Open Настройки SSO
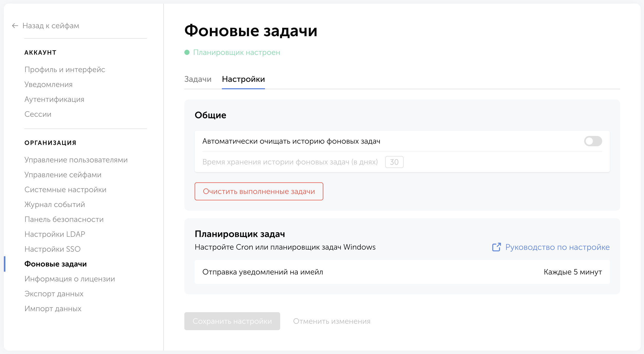The image size is (644, 354). (53, 249)
